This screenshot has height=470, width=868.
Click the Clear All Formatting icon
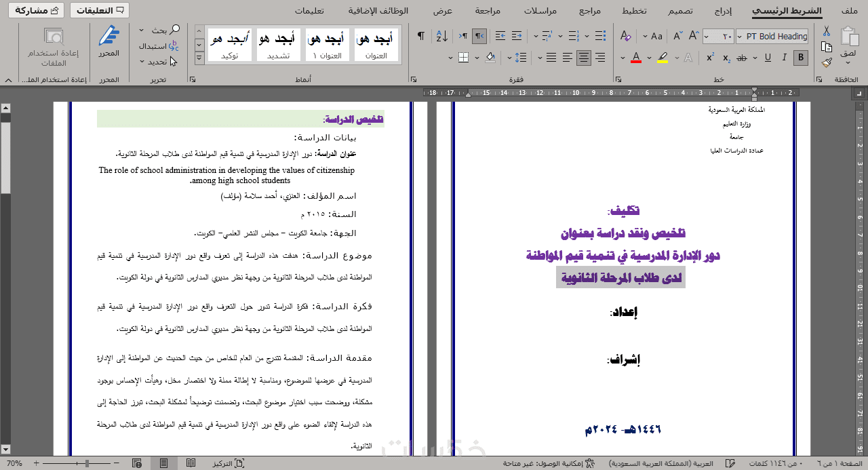(625, 36)
